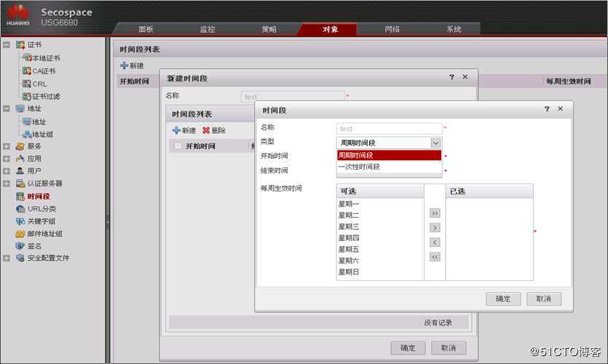Choose 周期时间段 option in dropdown
608x364 pixels.
point(389,156)
